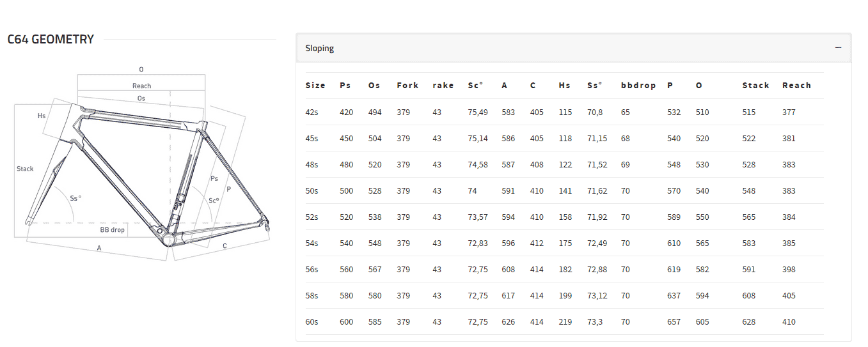Select the 56s size row

(x=564, y=270)
